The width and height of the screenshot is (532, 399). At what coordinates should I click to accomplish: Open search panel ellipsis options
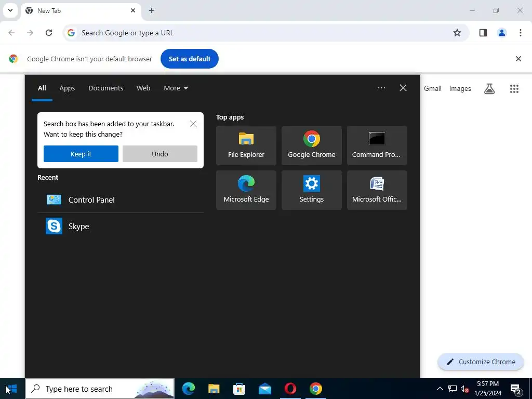click(381, 88)
